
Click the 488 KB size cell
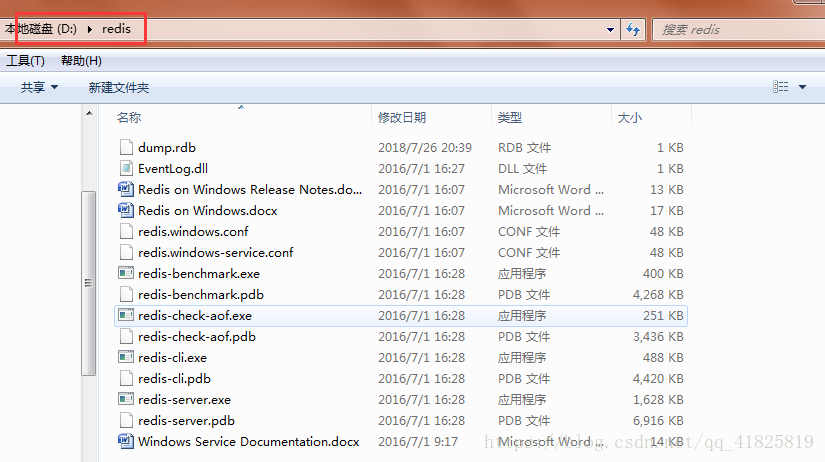(x=663, y=358)
